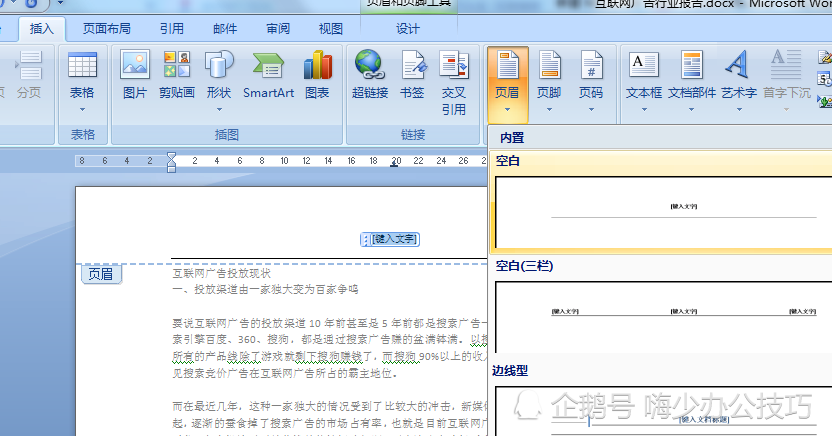Click the 页脚 footer icon
This screenshot has height=436, width=832.
coord(549,65)
